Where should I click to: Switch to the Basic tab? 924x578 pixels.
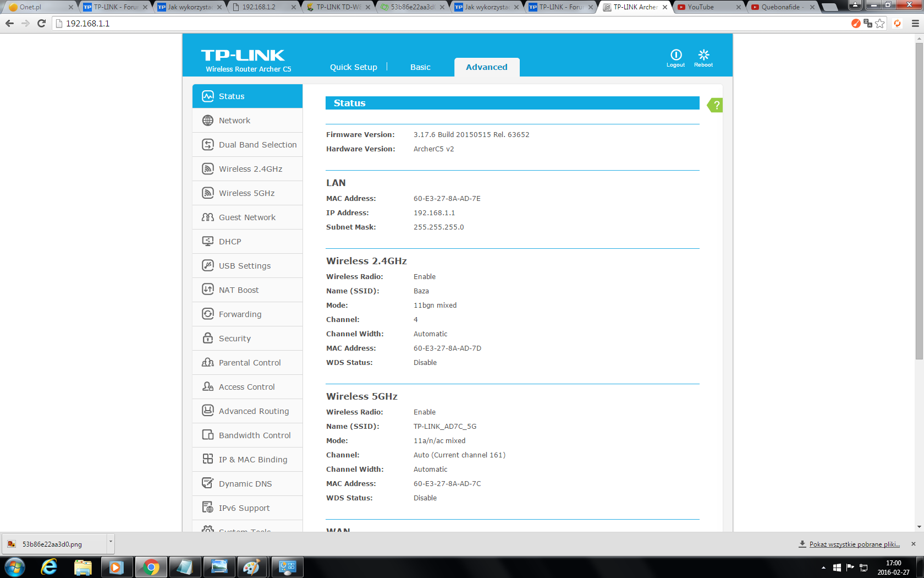coord(420,67)
